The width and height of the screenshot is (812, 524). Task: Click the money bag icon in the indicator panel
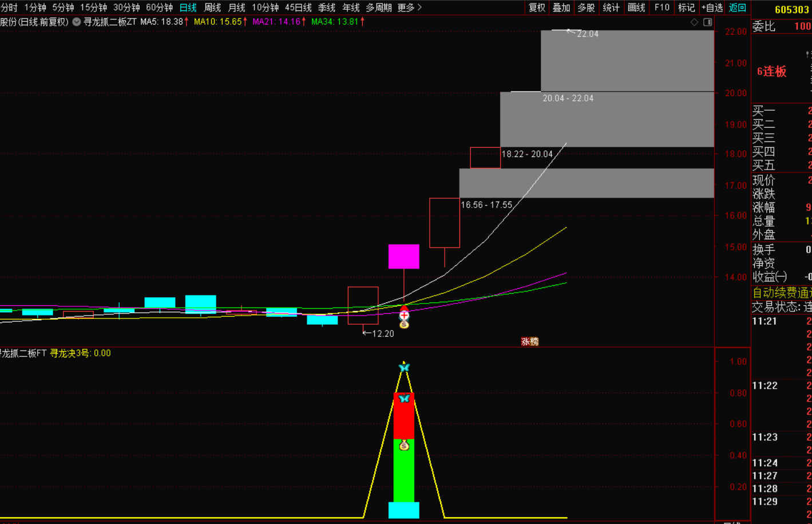click(404, 445)
